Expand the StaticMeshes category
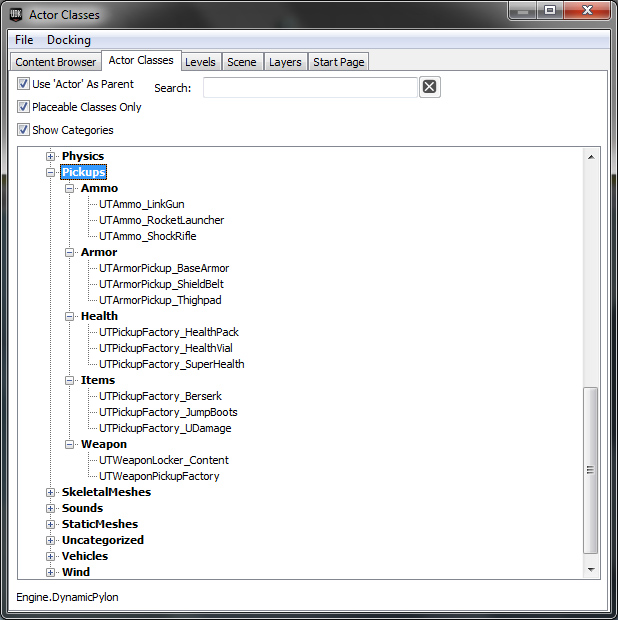This screenshot has width=618, height=620. (50, 524)
